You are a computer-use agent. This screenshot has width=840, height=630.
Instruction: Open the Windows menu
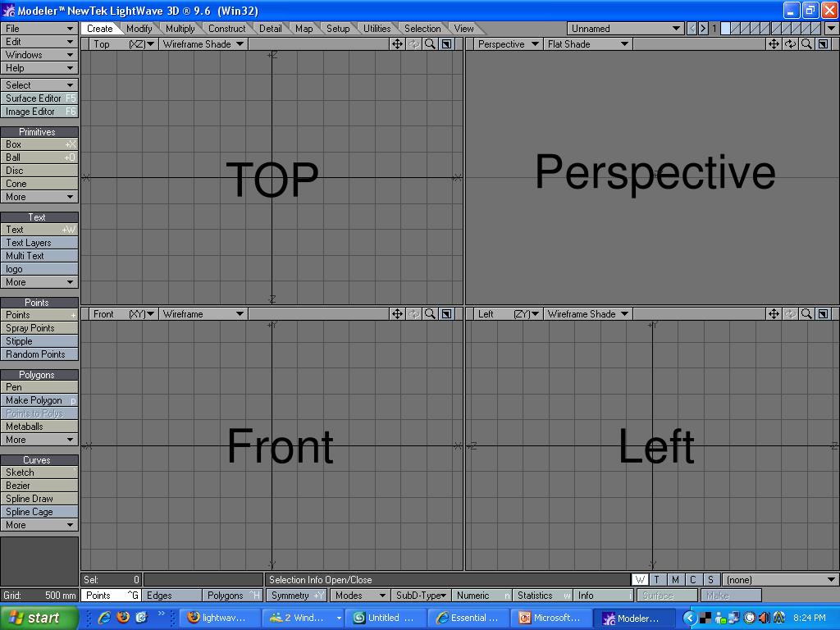click(39, 55)
